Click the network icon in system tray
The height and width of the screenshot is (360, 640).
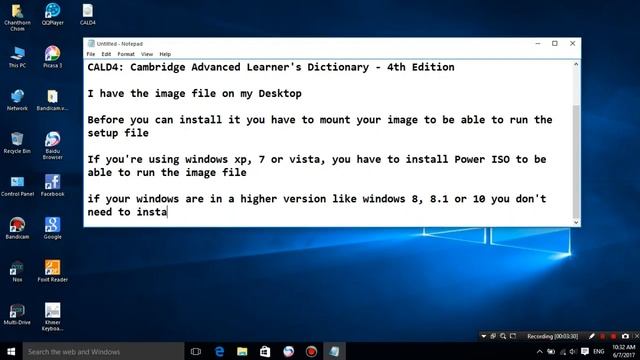click(563, 351)
